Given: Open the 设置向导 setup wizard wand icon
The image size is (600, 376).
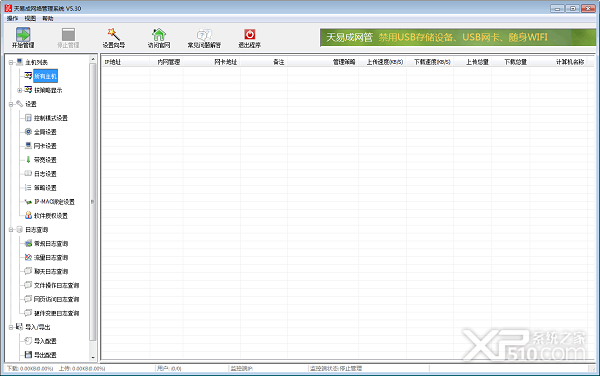Looking at the screenshot, I should [113, 34].
